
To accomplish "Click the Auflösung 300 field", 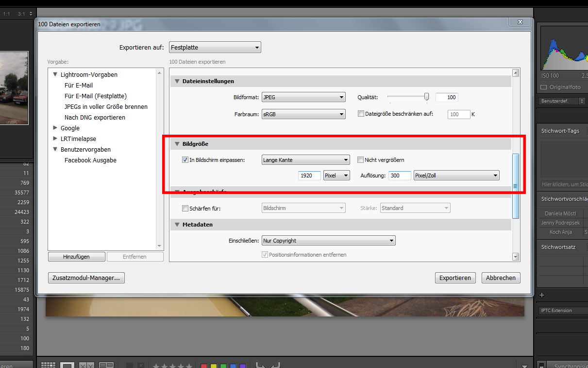I will [x=400, y=175].
